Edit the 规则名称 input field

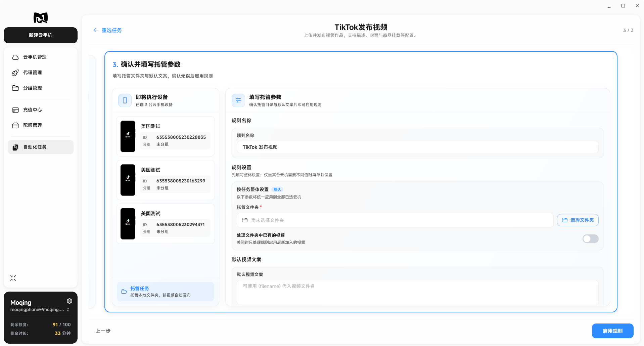tap(418, 147)
